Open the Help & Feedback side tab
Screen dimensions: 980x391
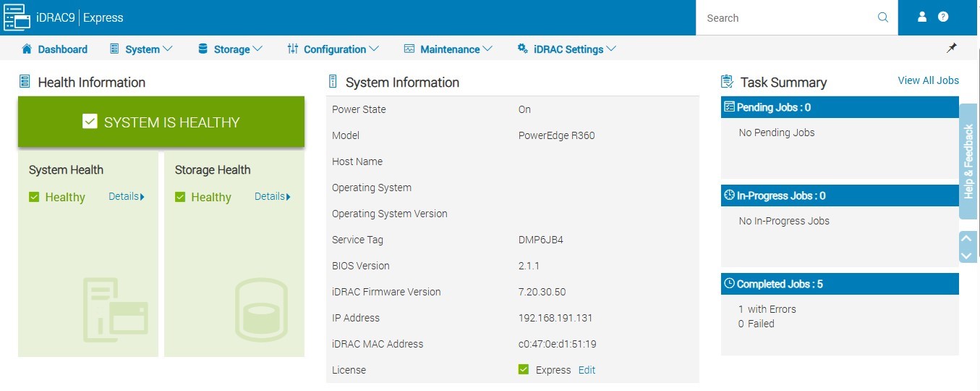(968, 161)
